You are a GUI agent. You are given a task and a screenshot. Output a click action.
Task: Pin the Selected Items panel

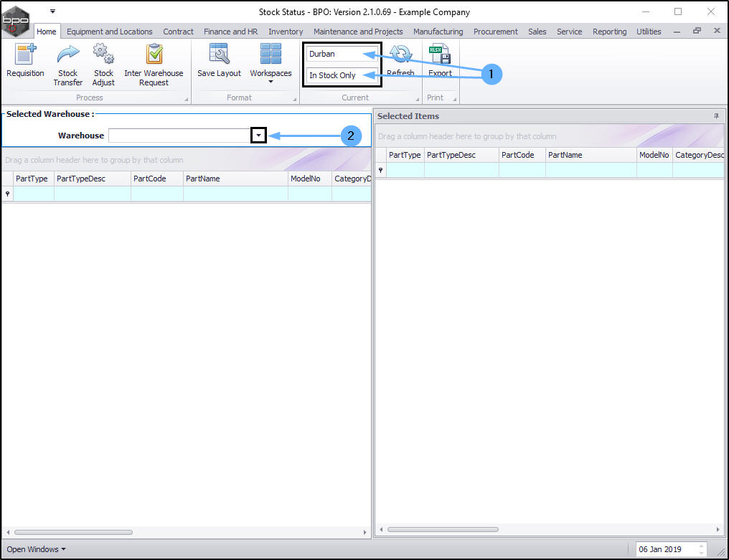click(717, 116)
